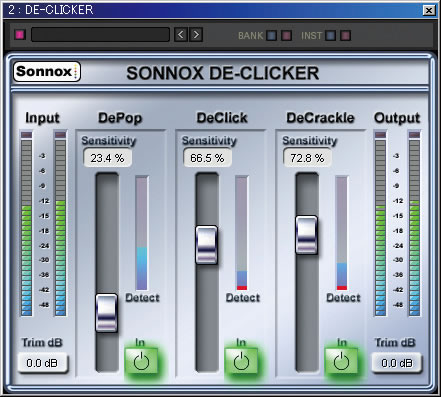
Task: Click the Sonnox logo
Action: coord(47,71)
